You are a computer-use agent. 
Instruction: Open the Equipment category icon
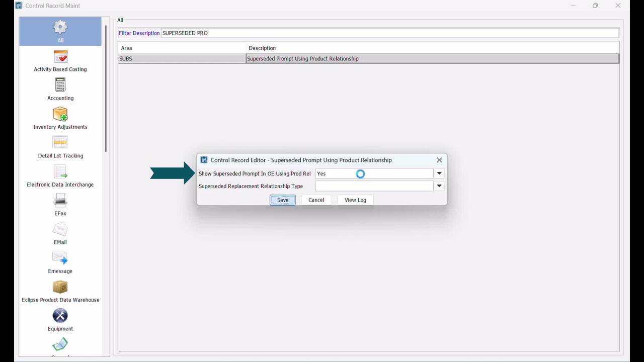click(60, 316)
